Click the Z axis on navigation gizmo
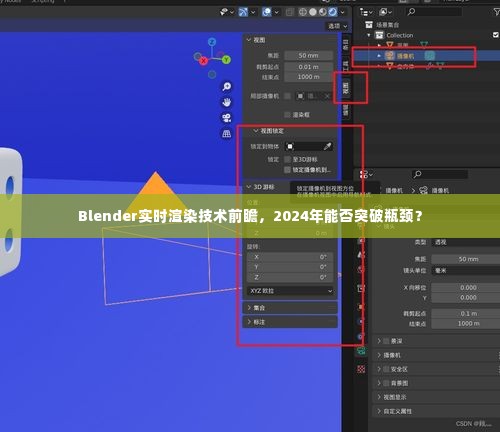This screenshot has height=432, width=500. point(212,42)
